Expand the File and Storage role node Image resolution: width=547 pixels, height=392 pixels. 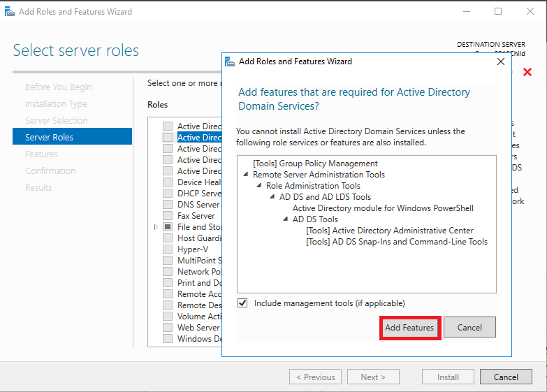pyautogui.click(x=156, y=227)
